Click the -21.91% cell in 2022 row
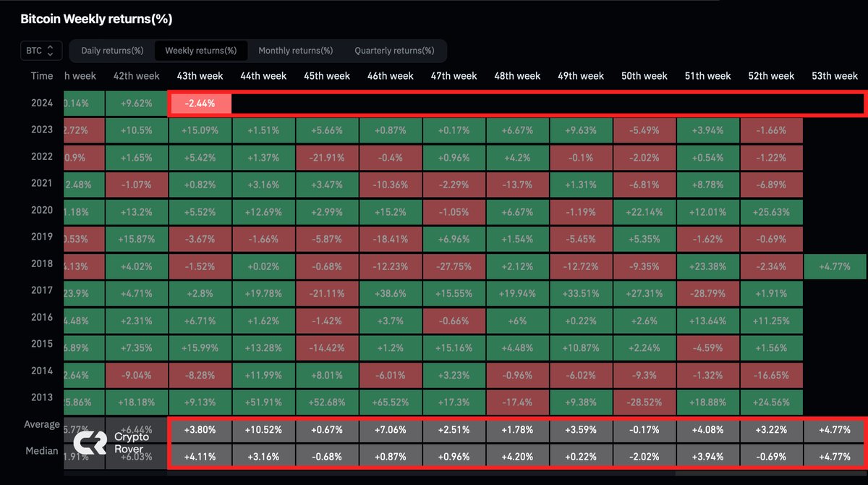This screenshot has width=868, height=485. tap(327, 157)
